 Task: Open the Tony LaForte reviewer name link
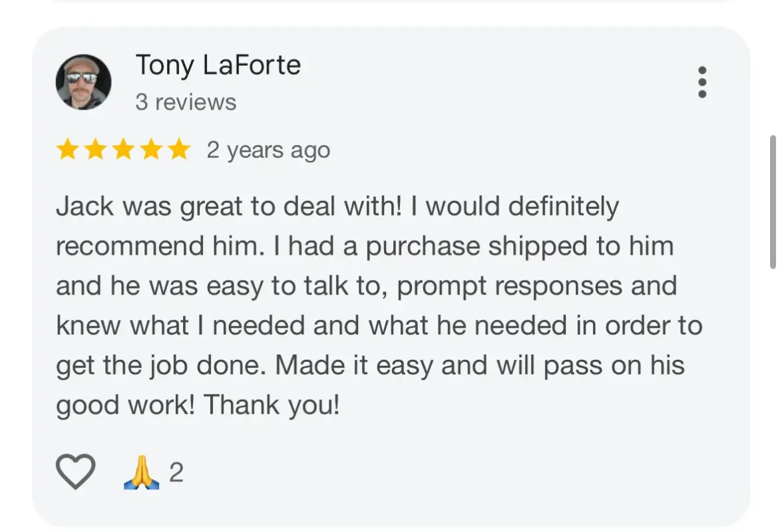(218, 65)
